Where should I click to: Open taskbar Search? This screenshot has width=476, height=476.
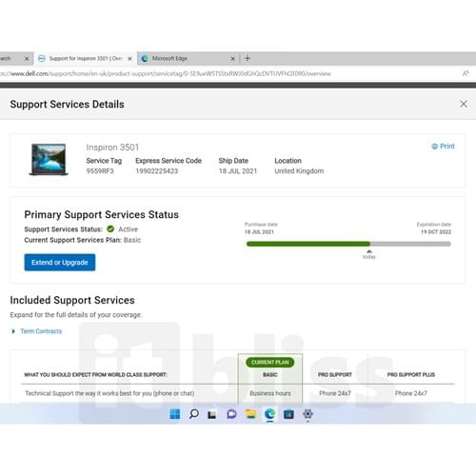194,414
